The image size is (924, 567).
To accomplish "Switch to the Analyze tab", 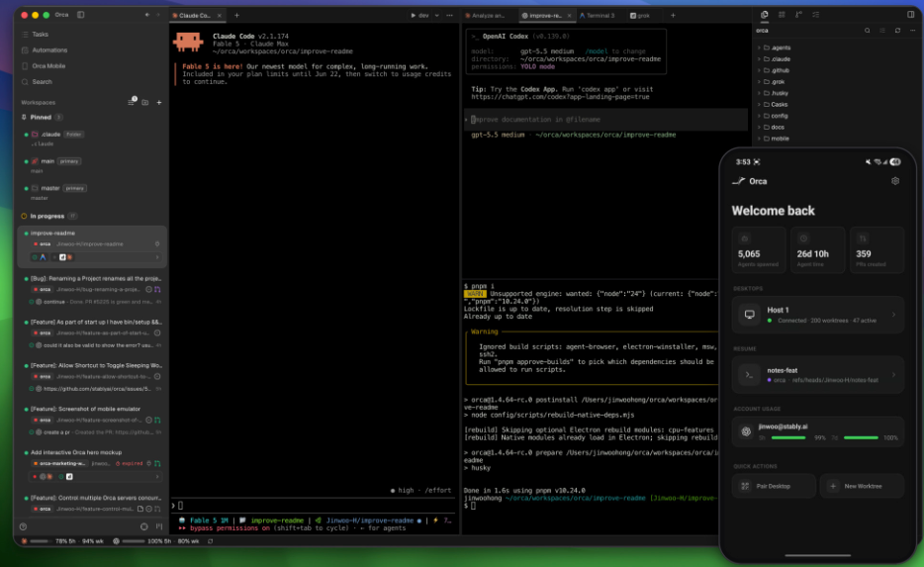I will 487,15.
